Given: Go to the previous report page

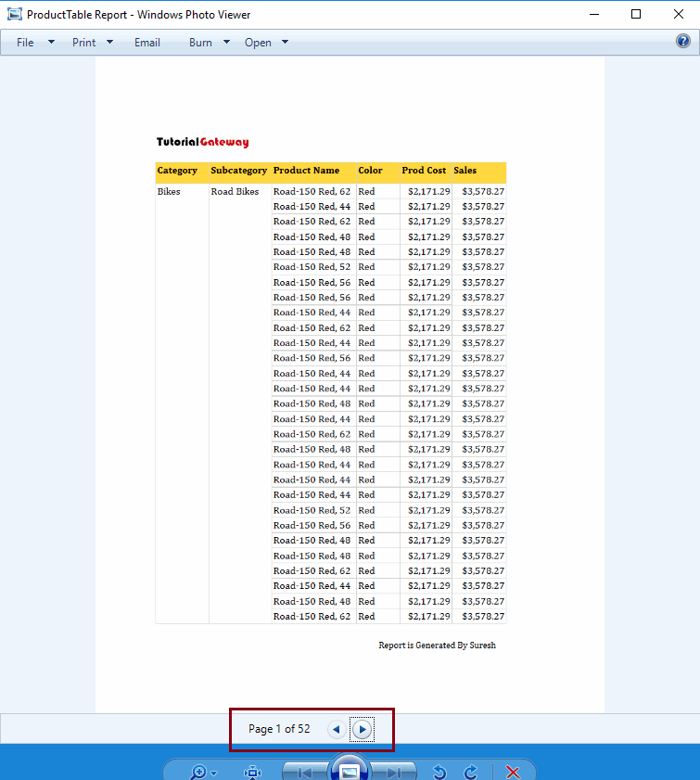Looking at the screenshot, I should (x=337, y=729).
